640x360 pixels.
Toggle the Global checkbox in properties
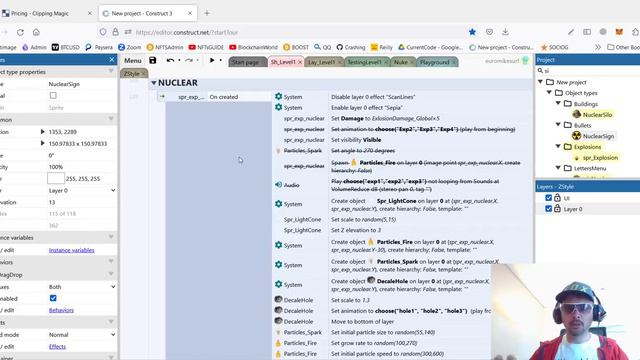point(53,96)
